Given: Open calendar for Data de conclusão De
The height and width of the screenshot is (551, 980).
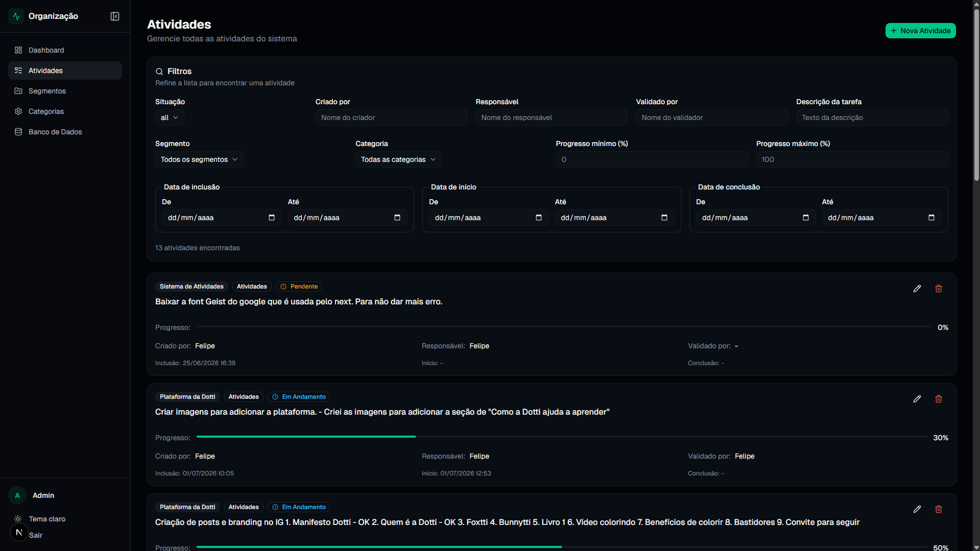Looking at the screenshot, I should (806, 218).
